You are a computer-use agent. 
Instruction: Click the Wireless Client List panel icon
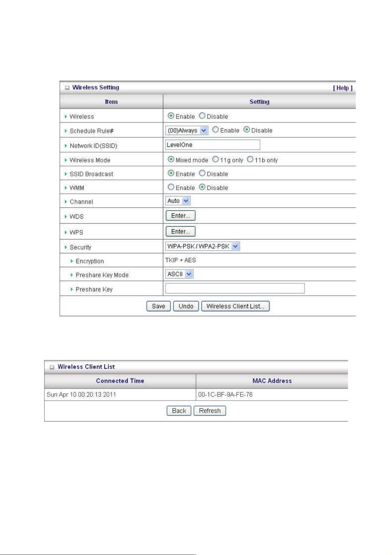52,367
